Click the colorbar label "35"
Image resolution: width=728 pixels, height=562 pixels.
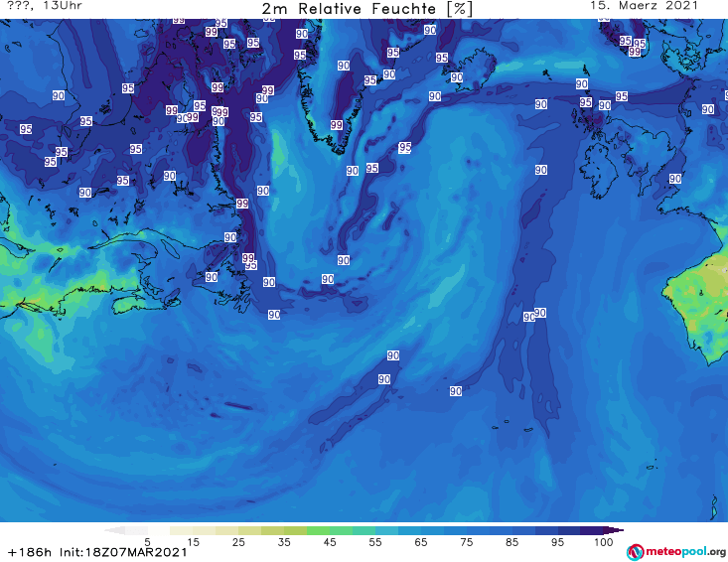(284, 542)
